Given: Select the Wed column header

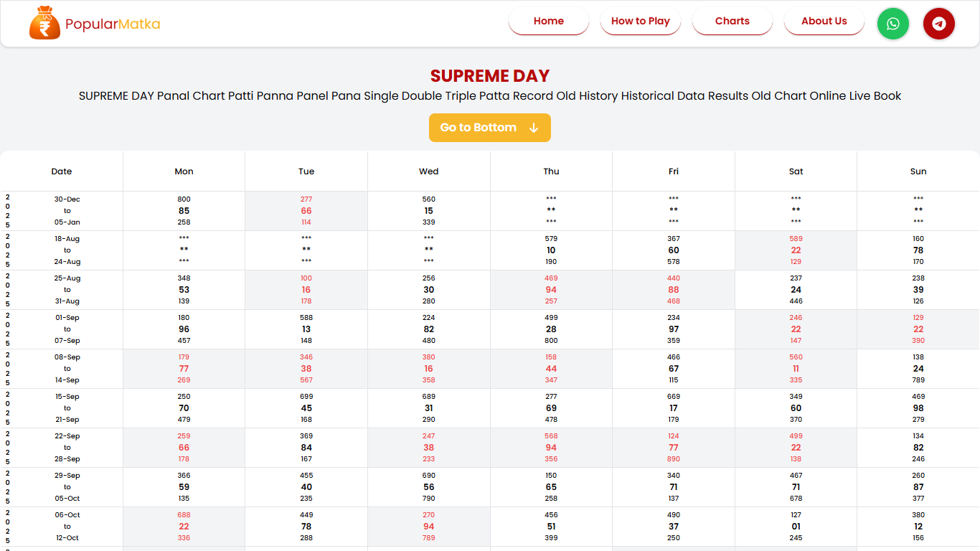Looking at the screenshot, I should coord(428,171).
